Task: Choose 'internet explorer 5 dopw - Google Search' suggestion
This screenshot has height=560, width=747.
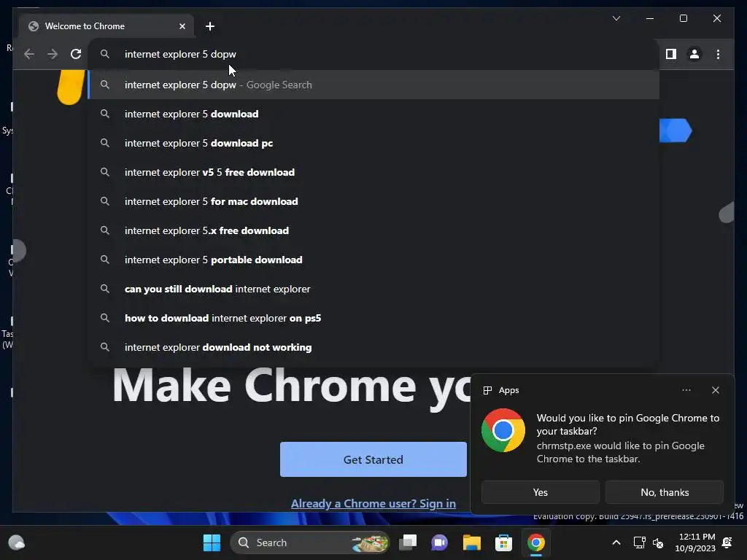Action: coord(373,85)
